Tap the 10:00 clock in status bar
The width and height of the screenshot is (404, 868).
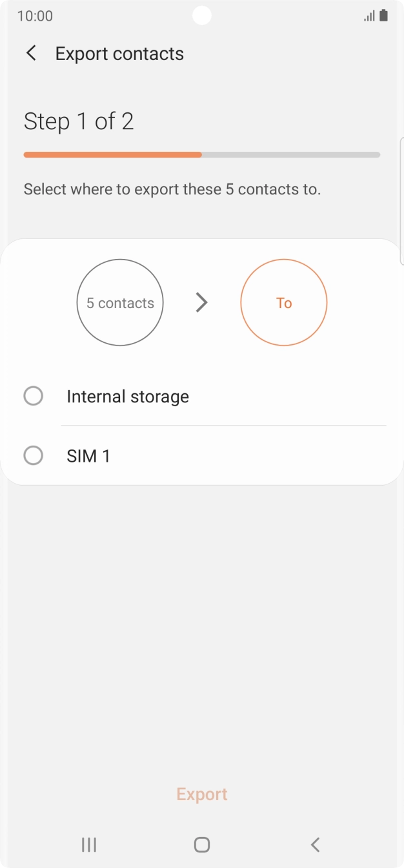click(x=35, y=16)
